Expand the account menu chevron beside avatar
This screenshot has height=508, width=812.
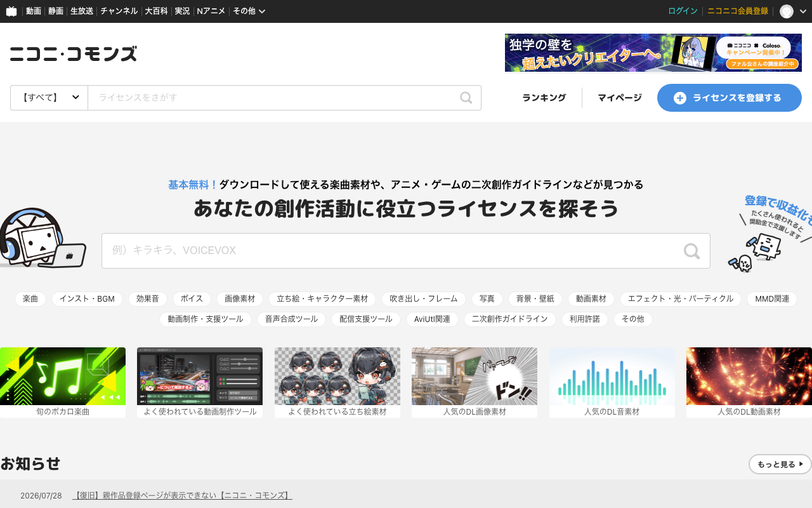803,11
